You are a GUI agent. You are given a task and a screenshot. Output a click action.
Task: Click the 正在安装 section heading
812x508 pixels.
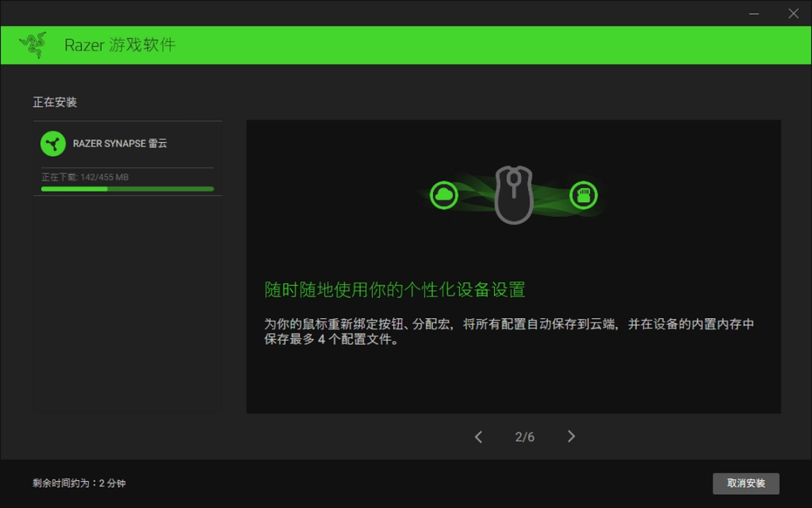[x=55, y=102]
